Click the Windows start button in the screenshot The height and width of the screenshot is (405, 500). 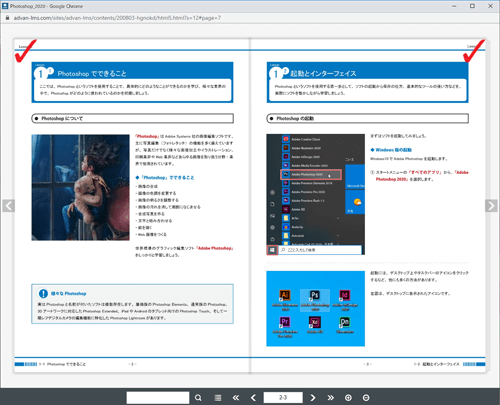coord(272,250)
